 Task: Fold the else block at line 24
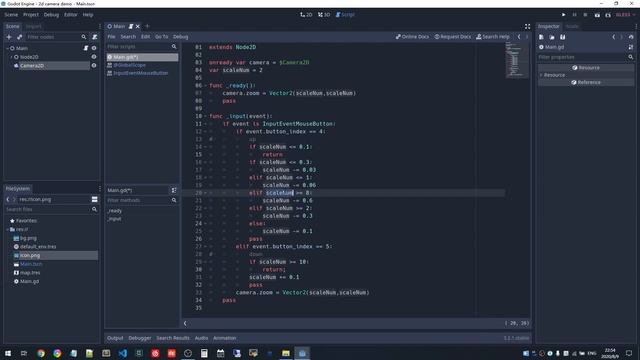pos(205,224)
